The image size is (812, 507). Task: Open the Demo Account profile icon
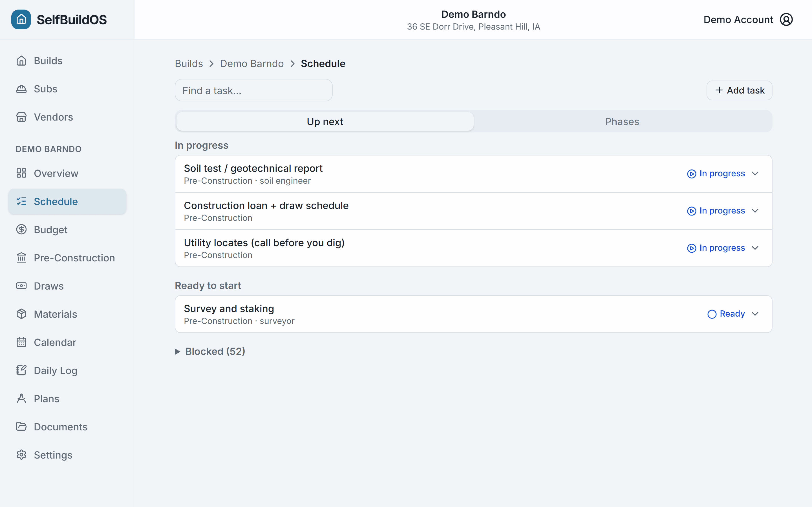pos(786,19)
